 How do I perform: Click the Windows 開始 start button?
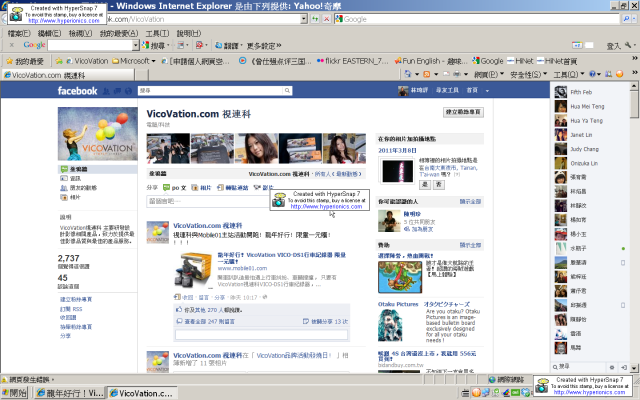(14, 393)
